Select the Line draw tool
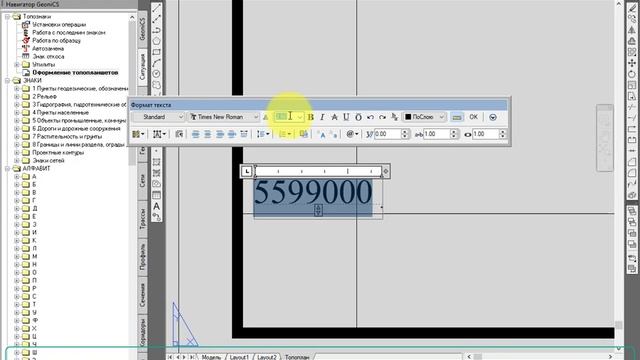Screen dimensions: 640x360 click(157, 8)
